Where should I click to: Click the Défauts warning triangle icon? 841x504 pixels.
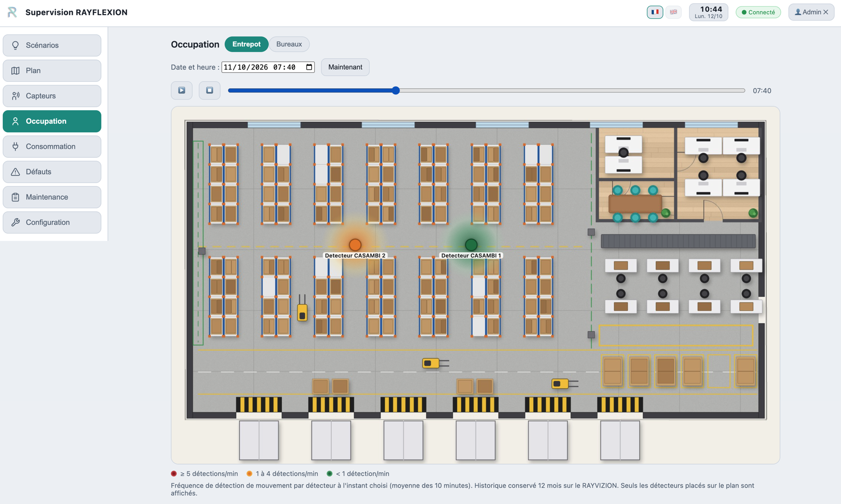point(15,171)
